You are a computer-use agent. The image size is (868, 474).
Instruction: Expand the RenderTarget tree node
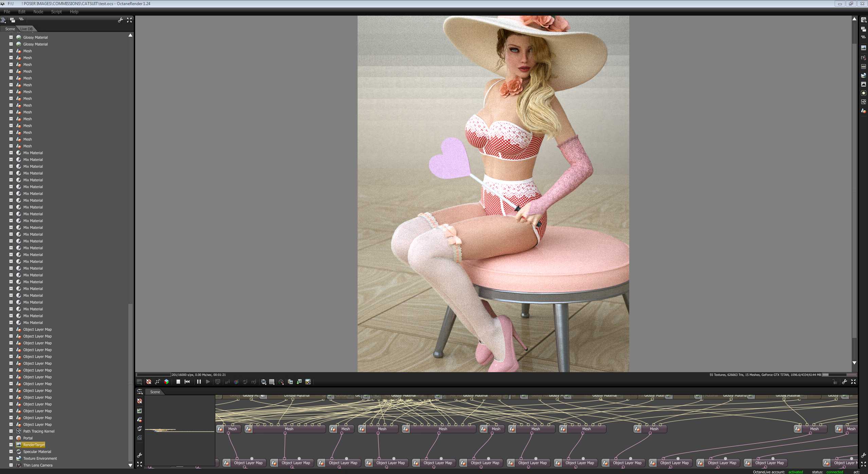11,444
